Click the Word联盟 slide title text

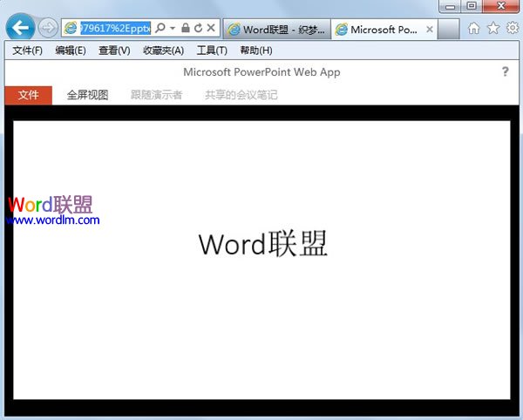[263, 244]
